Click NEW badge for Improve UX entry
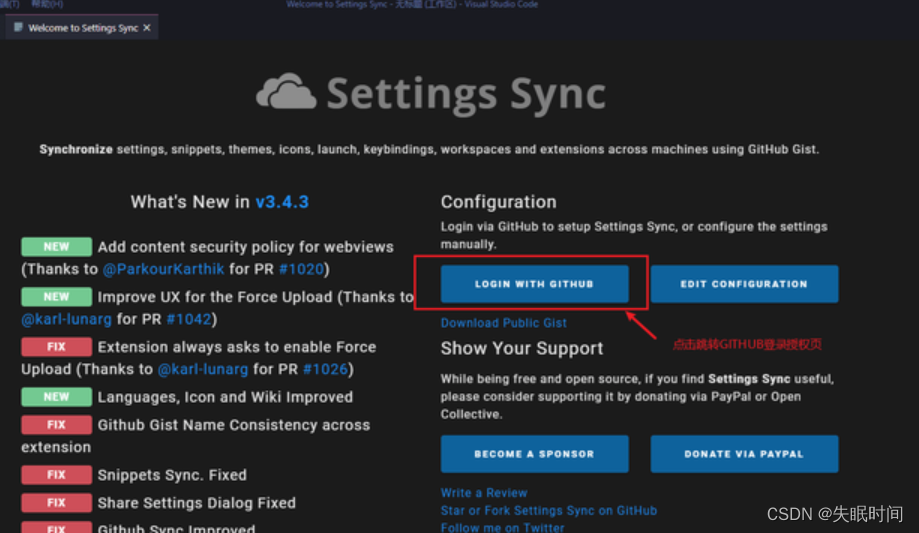 point(56,297)
